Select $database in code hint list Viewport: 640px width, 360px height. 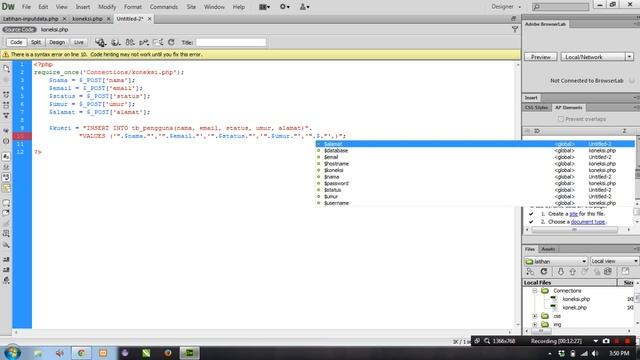[475, 151]
